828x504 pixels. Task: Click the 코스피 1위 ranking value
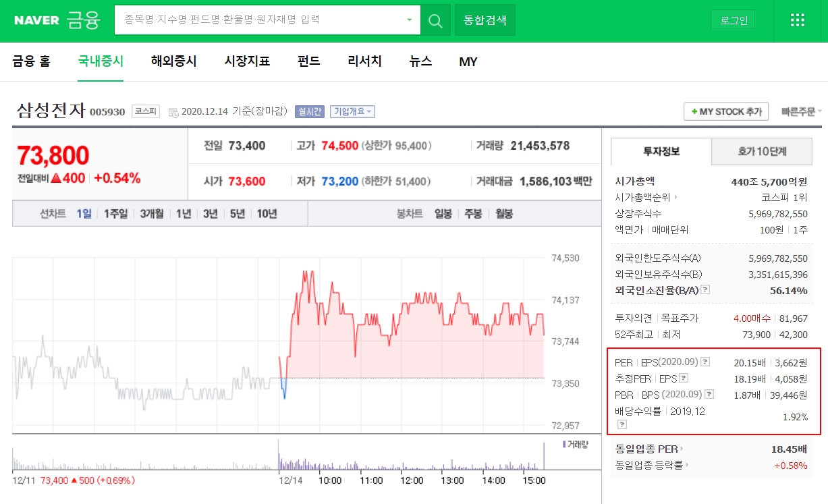(x=784, y=197)
